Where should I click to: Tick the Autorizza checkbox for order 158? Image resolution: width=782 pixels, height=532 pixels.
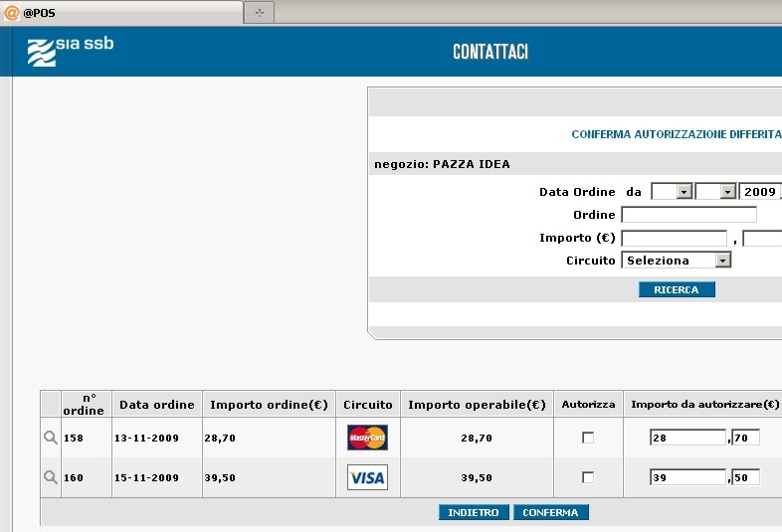(x=588, y=438)
